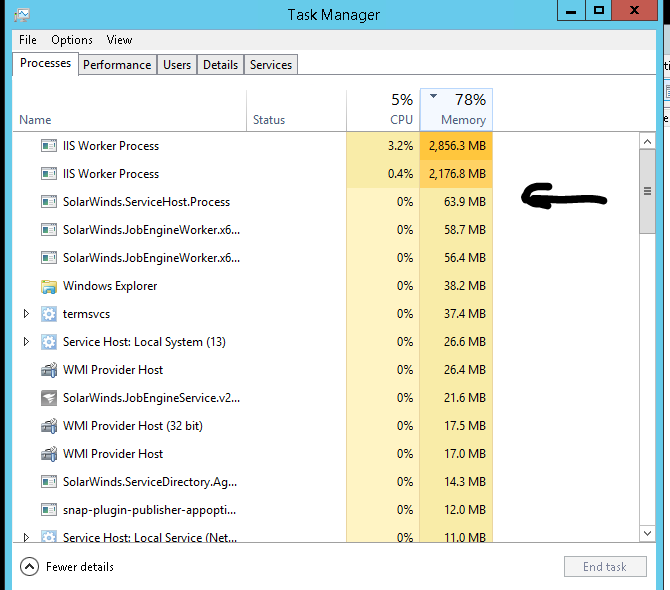The image size is (670, 590).
Task: Click the SolarWinds.ServiceHost.Process icon
Action: pyautogui.click(x=49, y=202)
